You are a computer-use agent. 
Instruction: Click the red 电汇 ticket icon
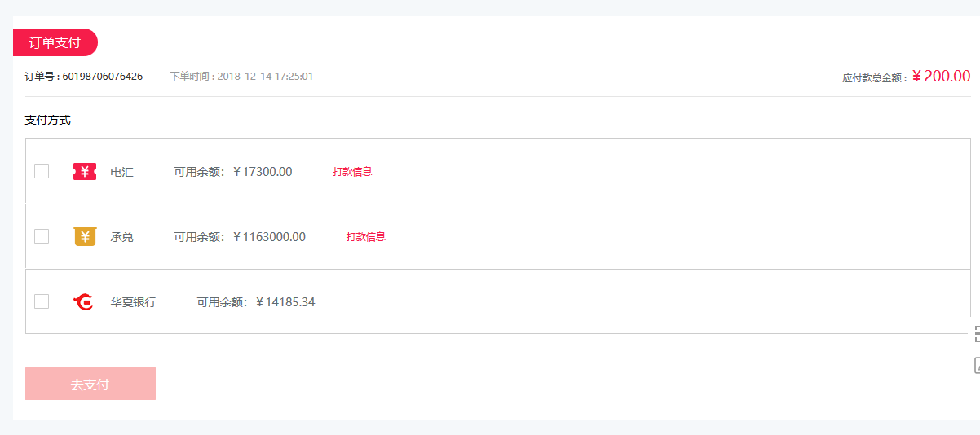85,171
